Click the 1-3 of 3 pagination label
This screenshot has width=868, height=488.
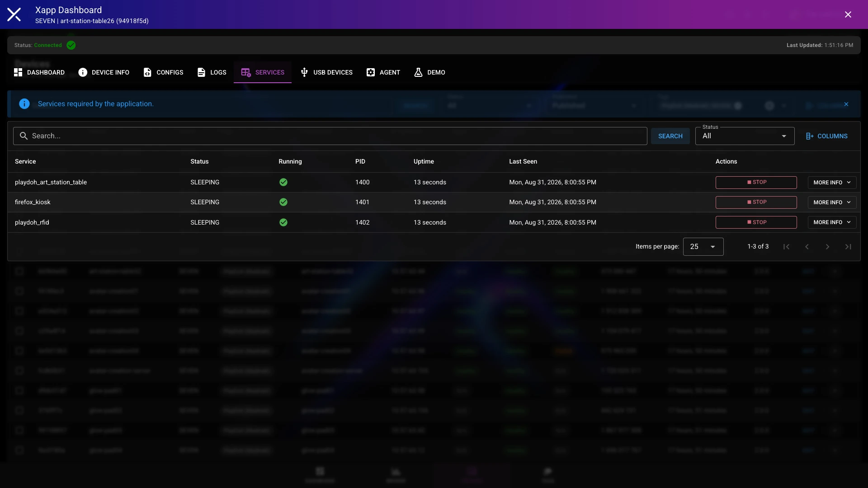coord(758,246)
